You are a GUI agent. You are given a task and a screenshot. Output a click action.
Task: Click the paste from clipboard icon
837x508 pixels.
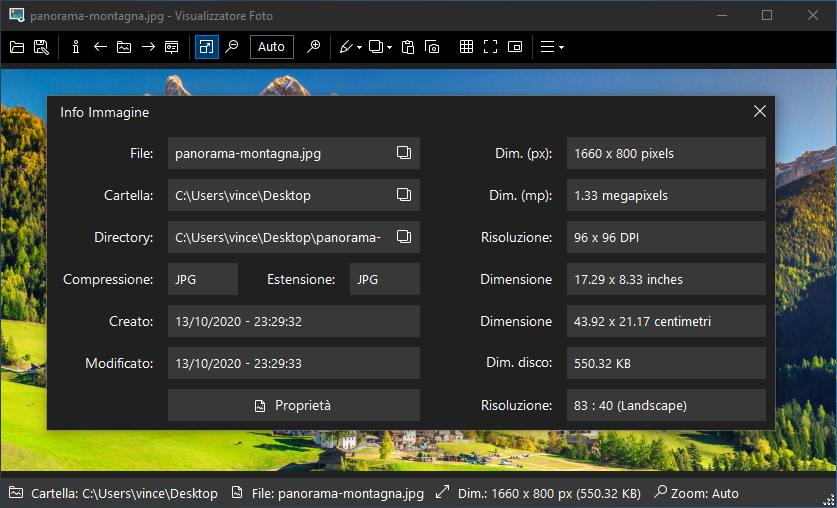[x=408, y=47]
